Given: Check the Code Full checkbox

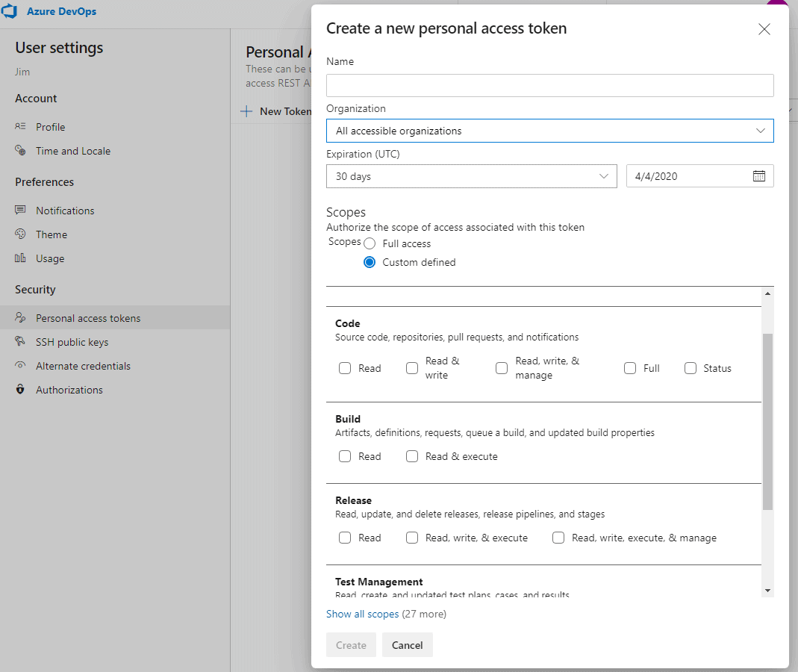Looking at the screenshot, I should (x=629, y=368).
